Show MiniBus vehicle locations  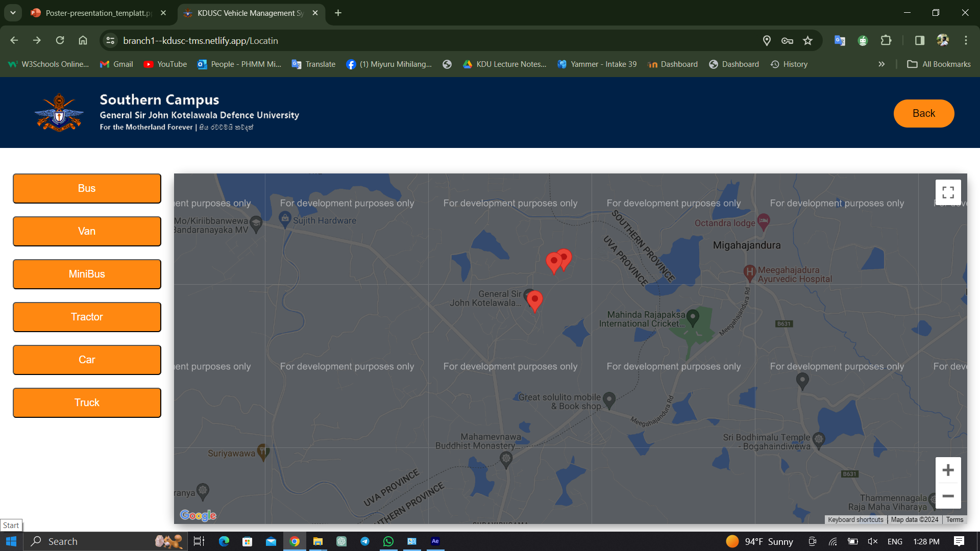(87, 274)
